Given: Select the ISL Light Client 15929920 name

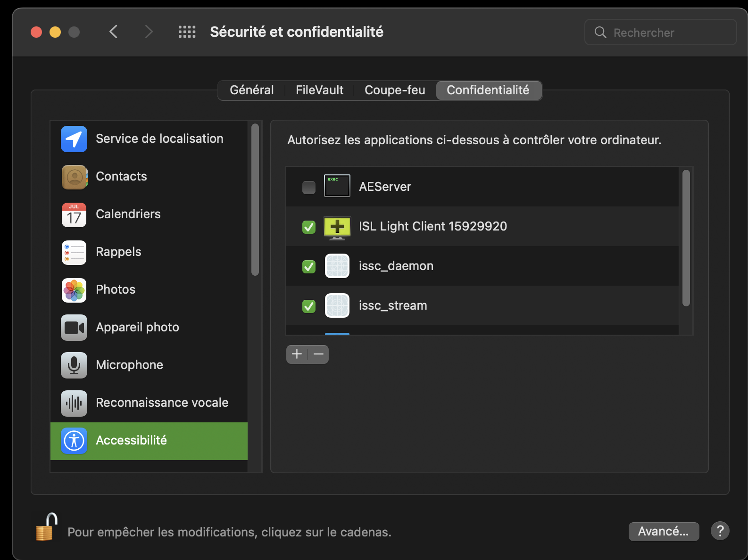Looking at the screenshot, I should pyautogui.click(x=432, y=226).
